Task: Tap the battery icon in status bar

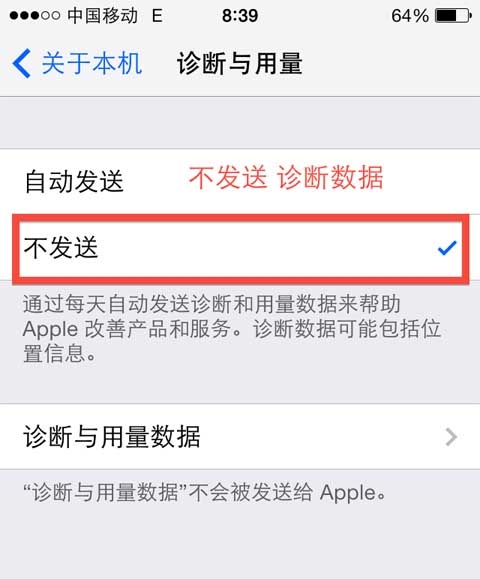Action: tap(453, 16)
